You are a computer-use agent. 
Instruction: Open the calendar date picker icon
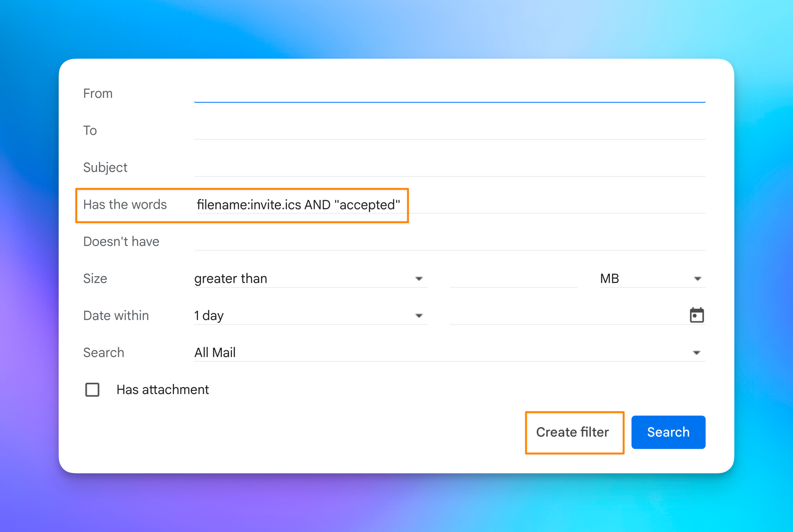[x=696, y=315]
